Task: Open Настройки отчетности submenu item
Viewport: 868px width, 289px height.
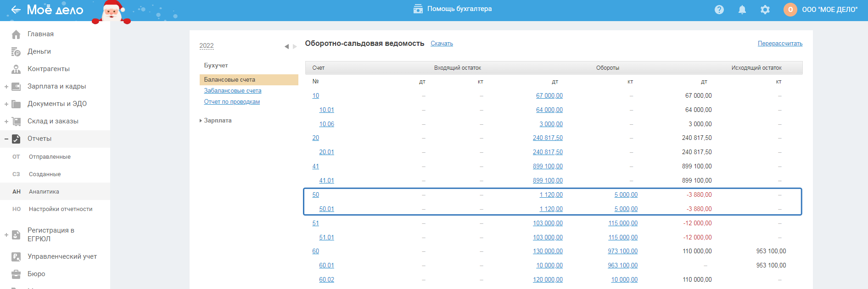Action: [61, 209]
